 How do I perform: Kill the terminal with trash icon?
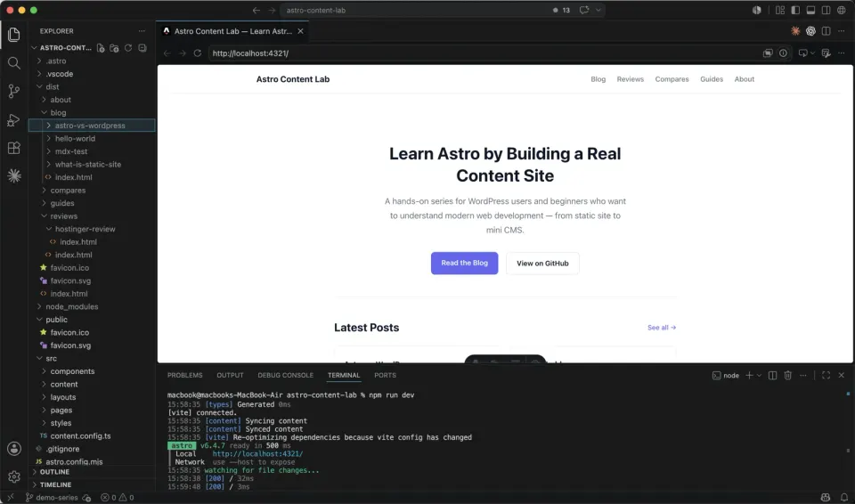click(x=787, y=375)
